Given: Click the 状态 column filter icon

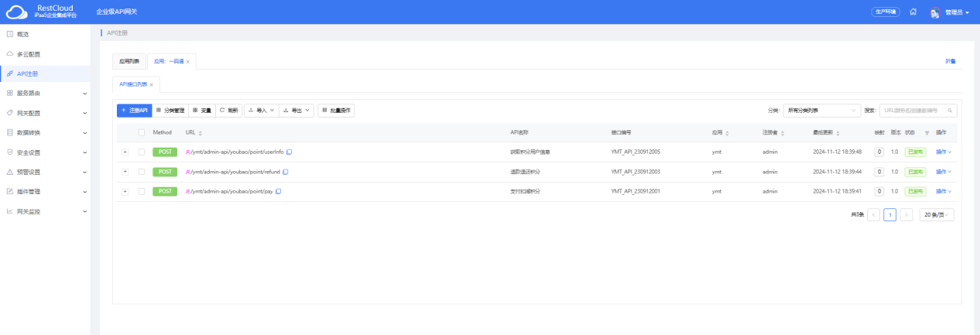Looking at the screenshot, I should pyautogui.click(x=927, y=133).
